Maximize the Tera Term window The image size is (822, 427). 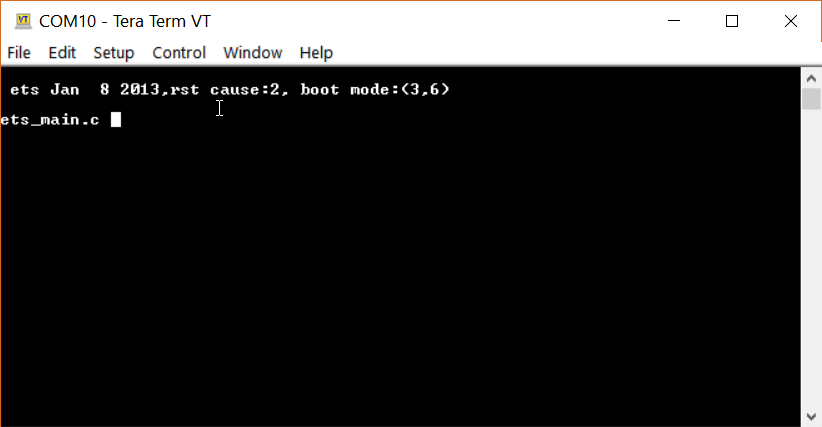click(x=732, y=21)
